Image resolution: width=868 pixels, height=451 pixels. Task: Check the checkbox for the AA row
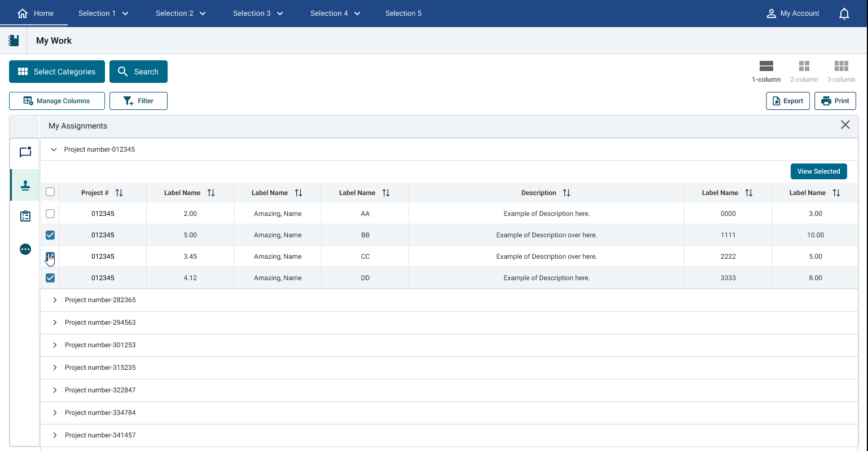(x=50, y=214)
